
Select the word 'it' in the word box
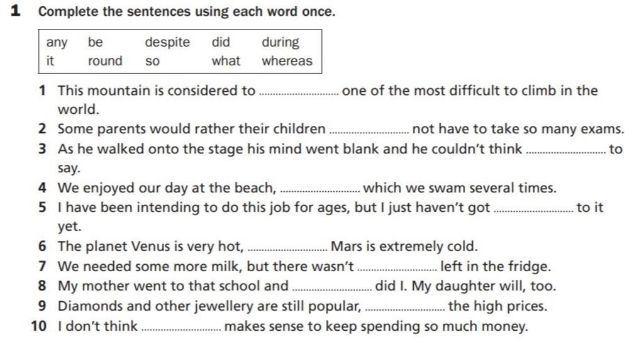50,61
